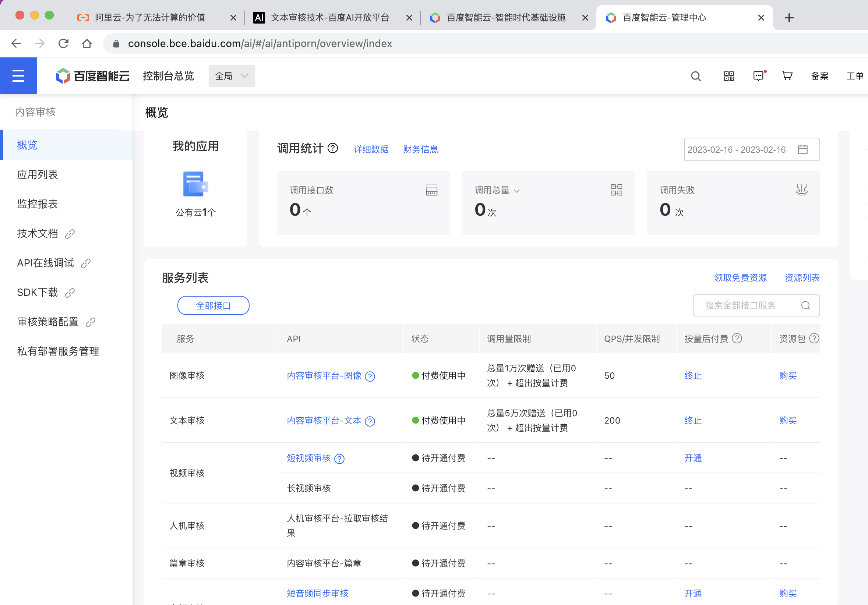Click the 调用失败 card icon
This screenshot has width=868, height=605.
pyautogui.click(x=801, y=190)
